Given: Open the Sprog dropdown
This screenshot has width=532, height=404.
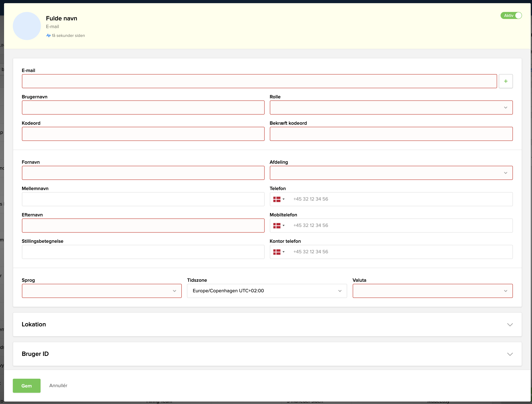Looking at the screenshot, I should tap(101, 291).
